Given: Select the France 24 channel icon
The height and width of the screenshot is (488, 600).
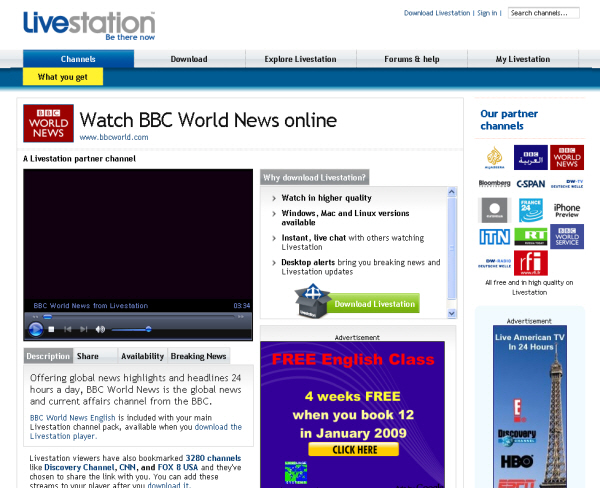Looking at the screenshot, I should click(x=531, y=210).
